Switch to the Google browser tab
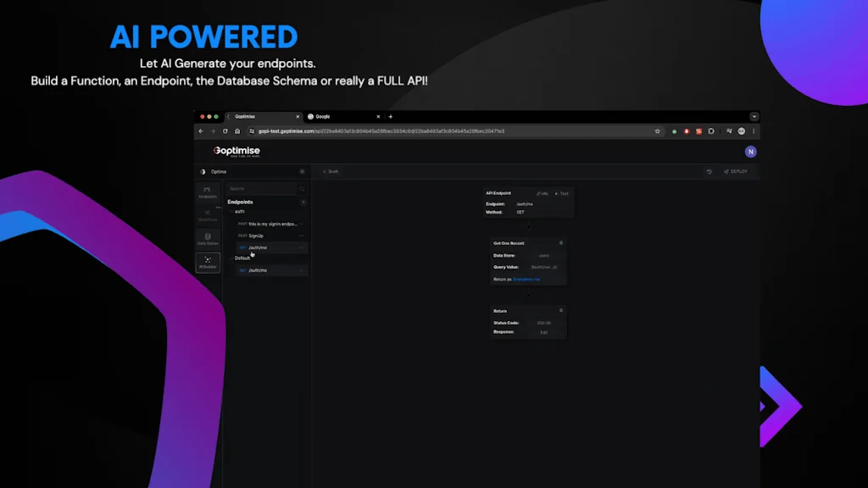 [x=339, y=116]
